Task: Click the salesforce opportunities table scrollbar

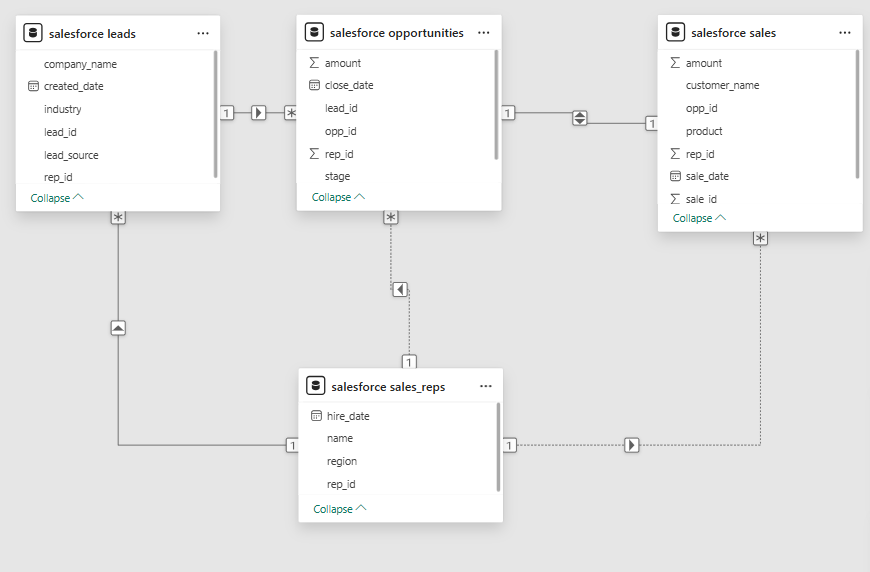Action: coord(496,104)
